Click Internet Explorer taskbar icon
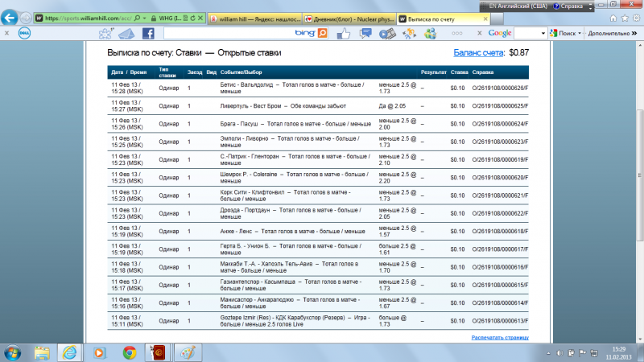Viewport: 644px width, 362px height. 69,353
